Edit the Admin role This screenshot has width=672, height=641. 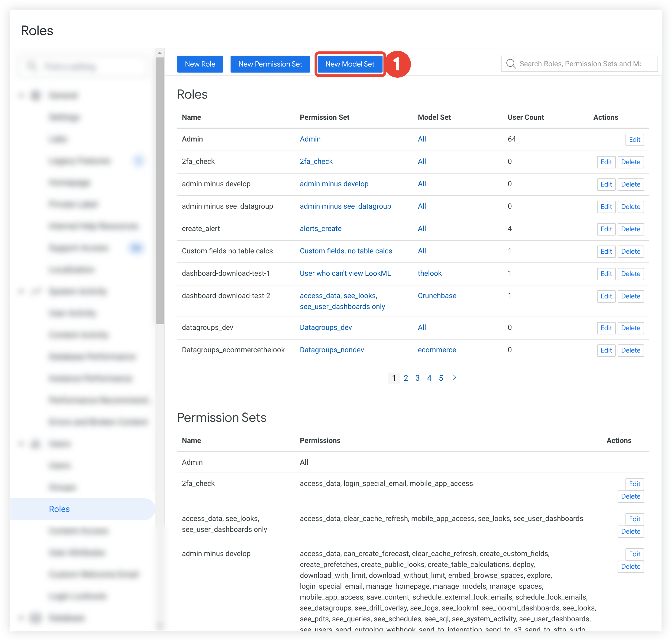pos(634,139)
